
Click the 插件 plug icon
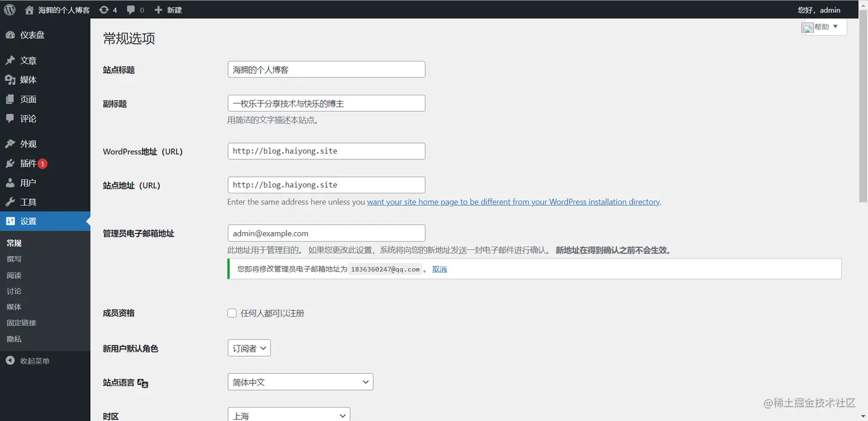(x=10, y=163)
